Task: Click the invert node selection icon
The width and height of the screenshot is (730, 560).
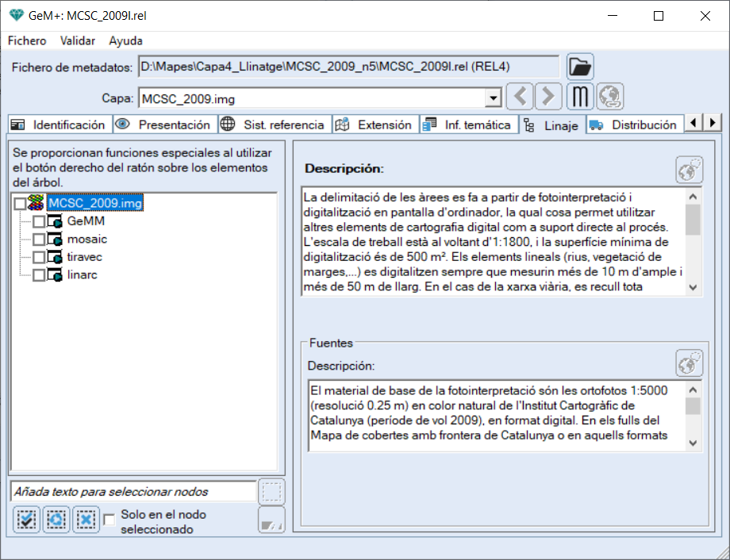Action: pos(56,520)
